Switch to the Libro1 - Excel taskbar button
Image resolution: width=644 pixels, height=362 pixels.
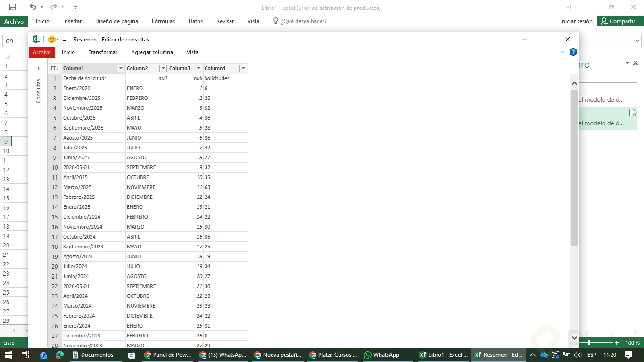[444, 355]
